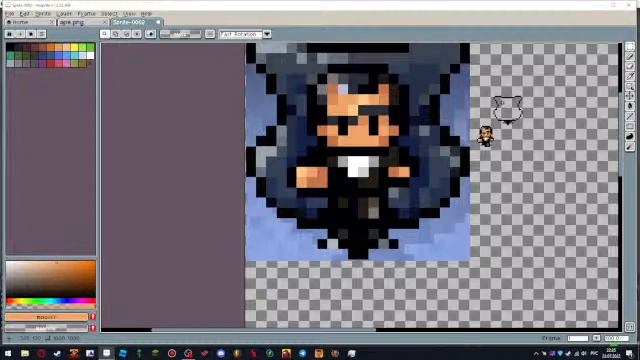This screenshot has height=360, width=640.
Task: Open the palette options menu button
Action: coord(41,34)
